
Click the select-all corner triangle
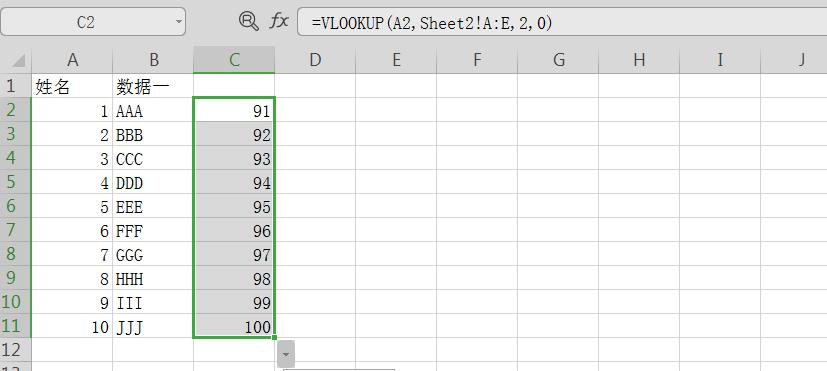tap(16, 60)
